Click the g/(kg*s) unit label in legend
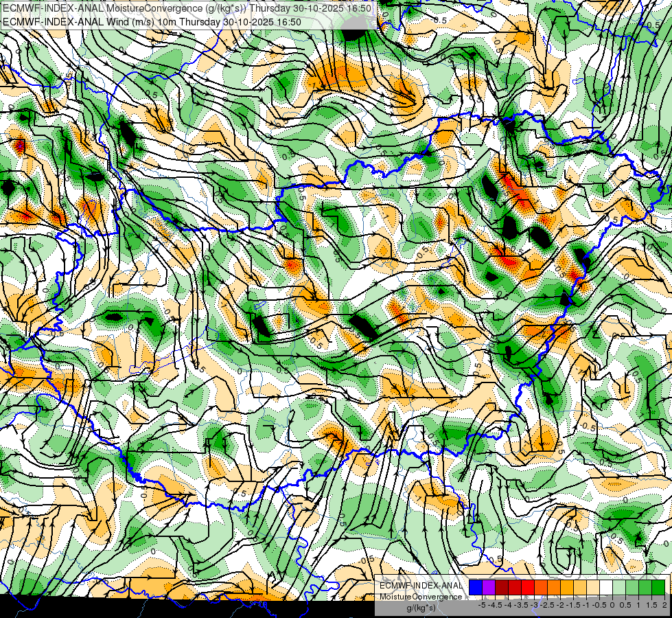 point(421,608)
